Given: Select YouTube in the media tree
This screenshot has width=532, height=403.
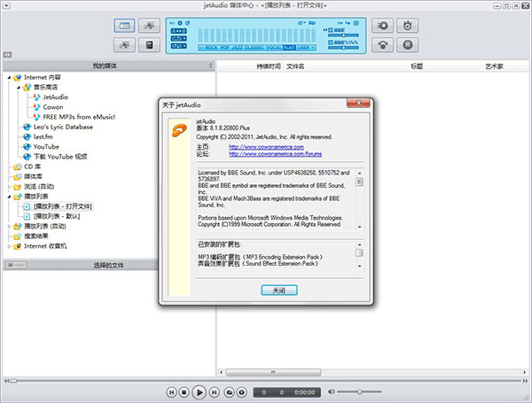Looking at the screenshot, I should point(46,147).
